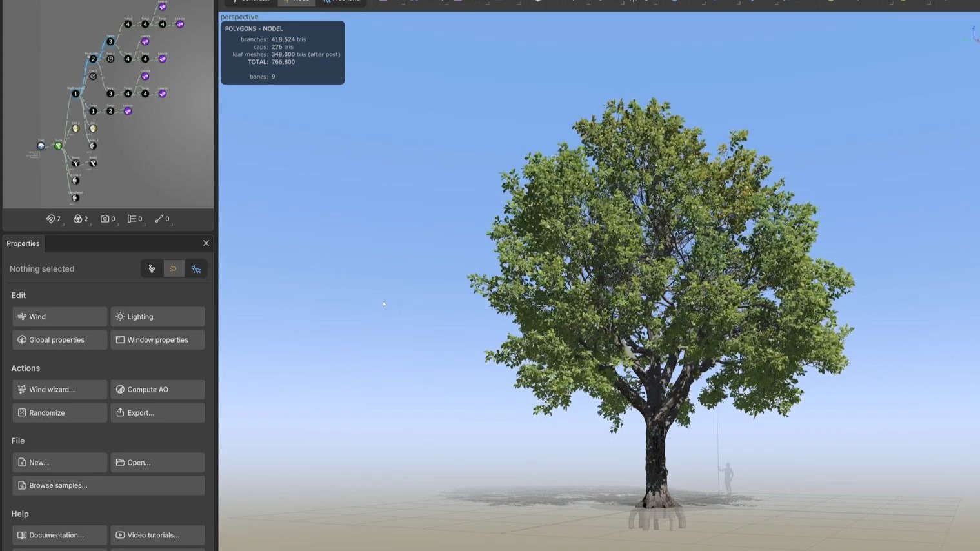
Task: Toggle the lighting mode button in Properties header
Action: [x=173, y=268]
